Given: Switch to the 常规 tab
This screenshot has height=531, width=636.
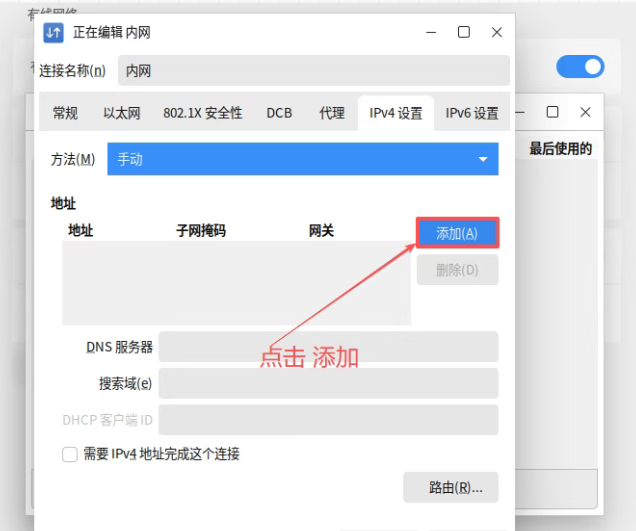Looking at the screenshot, I should [65, 113].
